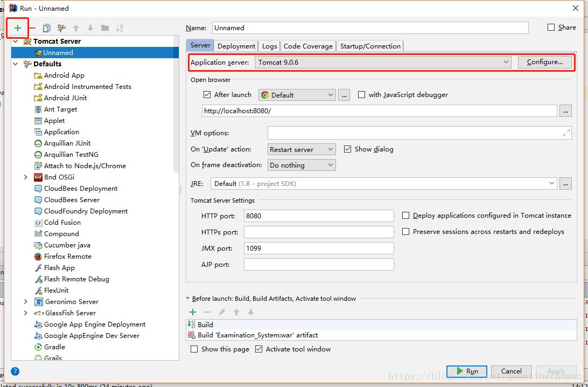This screenshot has height=387, width=588.
Task: Open the JRE Default dropdown
Action: [383, 184]
